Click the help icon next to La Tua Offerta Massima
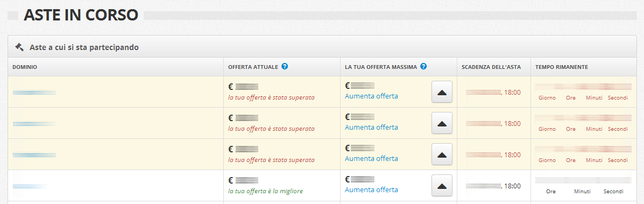 click(x=424, y=66)
